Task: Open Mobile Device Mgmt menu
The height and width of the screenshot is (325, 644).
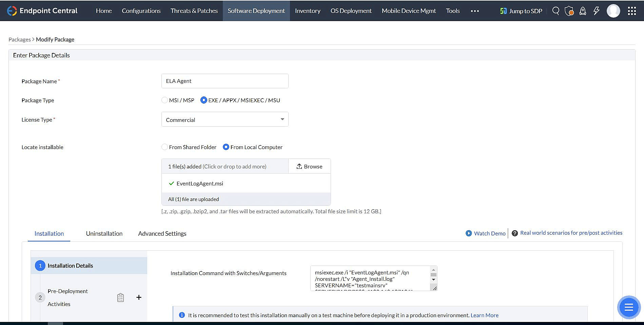Action: (x=409, y=11)
